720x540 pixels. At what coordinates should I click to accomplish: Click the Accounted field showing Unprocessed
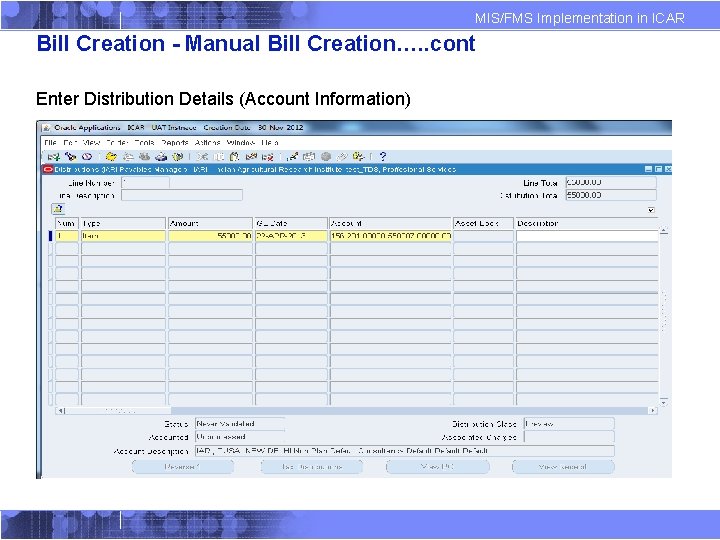coord(240,437)
